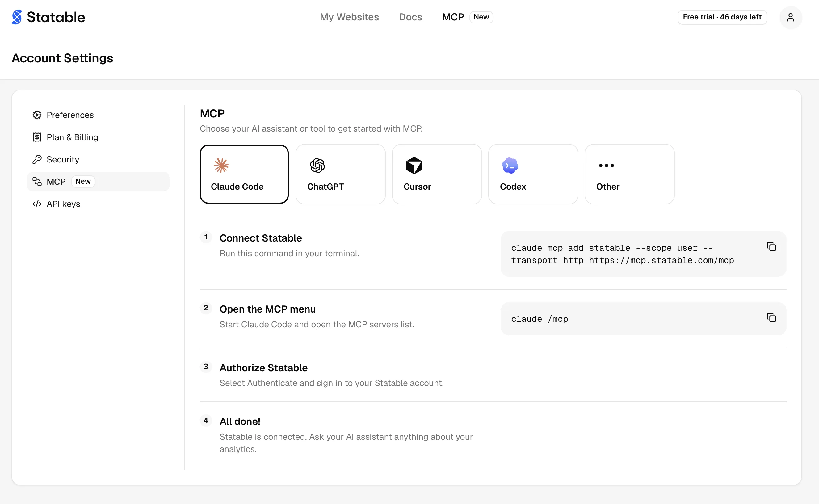Viewport: 819px width, 504px height.
Task: Click the Statable wordmark text
Action: click(56, 17)
